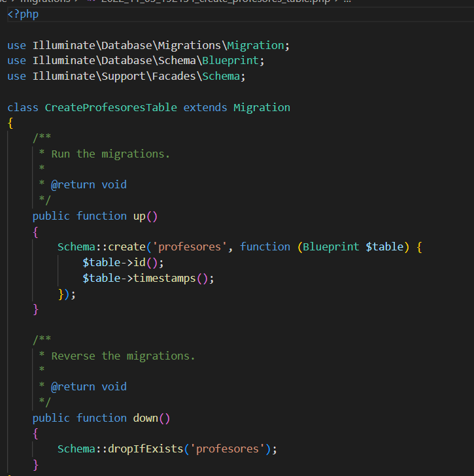This screenshot has height=476, width=474.
Task: Click the 'Run the migrations.' comment
Action: (x=110, y=154)
